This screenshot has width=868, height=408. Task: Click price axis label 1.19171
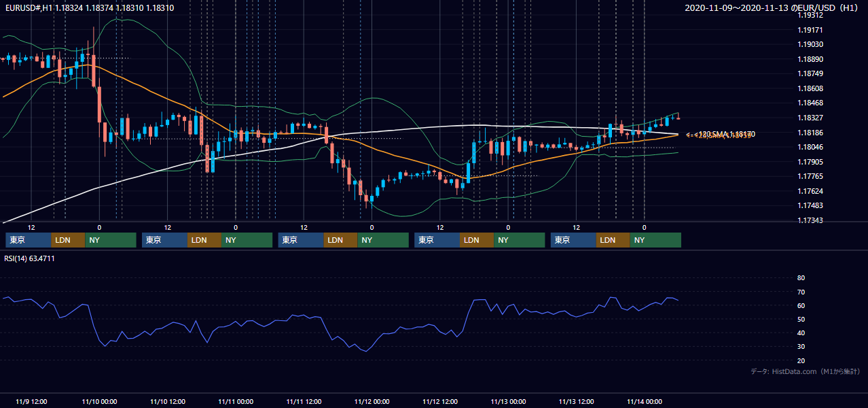pyautogui.click(x=810, y=30)
